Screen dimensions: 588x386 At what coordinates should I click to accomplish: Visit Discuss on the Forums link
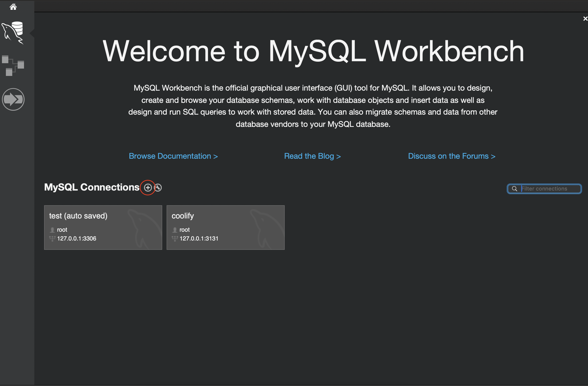pyautogui.click(x=451, y=156)
